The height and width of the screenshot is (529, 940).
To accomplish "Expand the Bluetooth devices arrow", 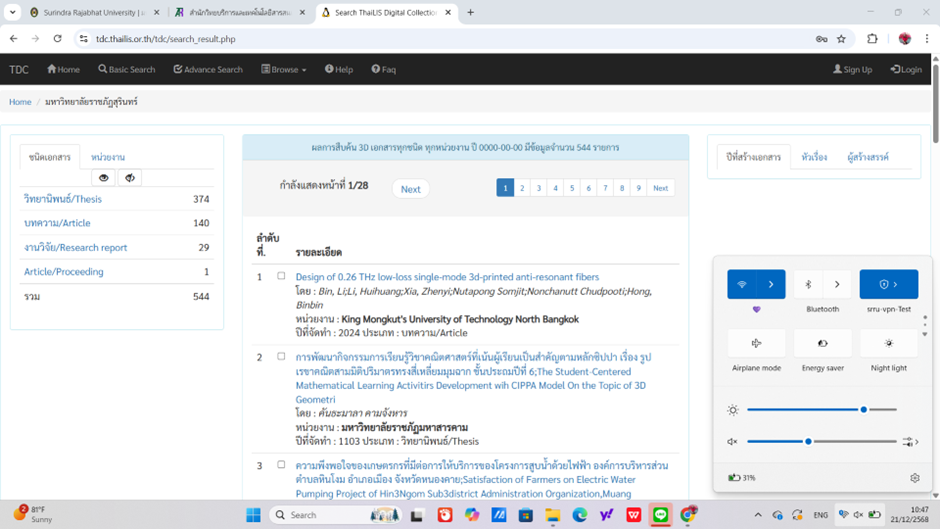I will (x=837, y=284).
